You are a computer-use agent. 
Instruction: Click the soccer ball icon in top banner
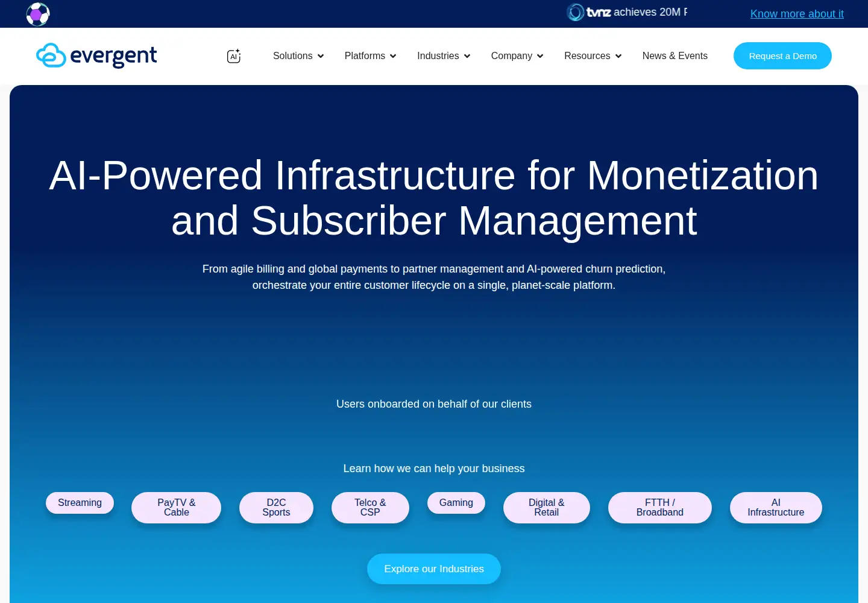38,14
